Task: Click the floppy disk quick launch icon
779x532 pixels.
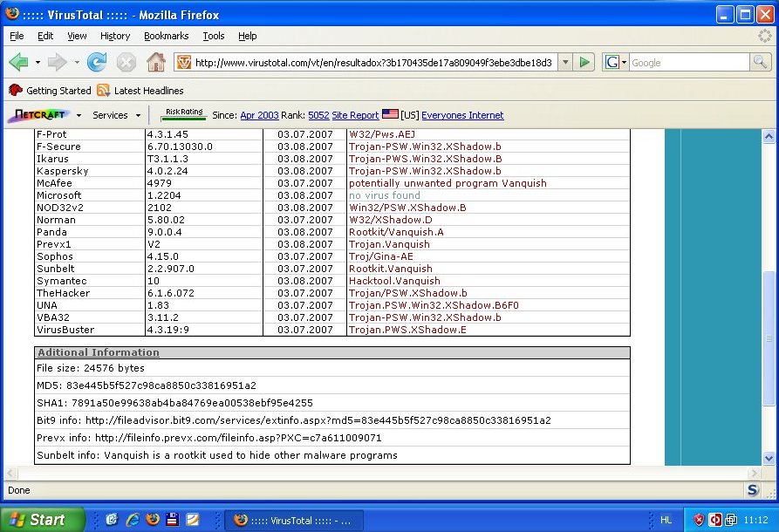Action: (x=173, y=520)
